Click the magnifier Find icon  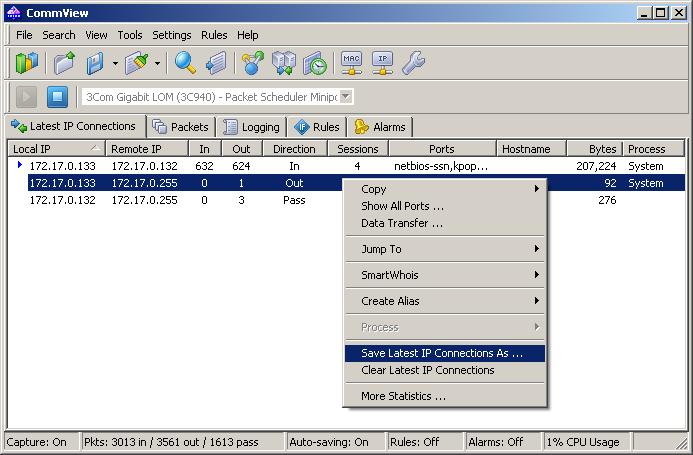point(185,63)
